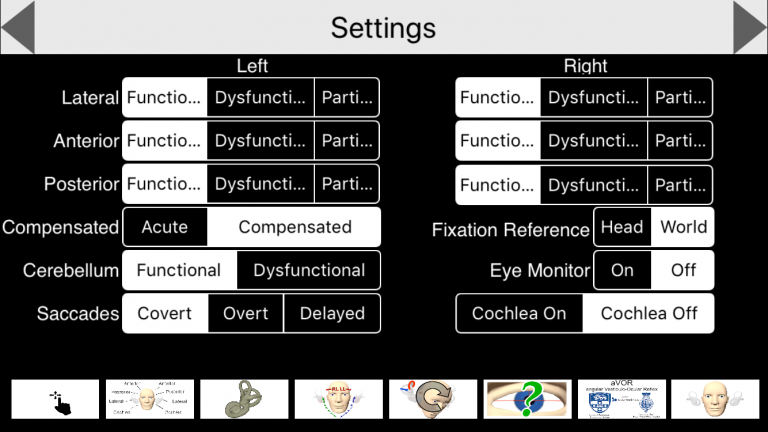Set Eye Monitor to Off
The image size is (768, 432).
point(683,270)
